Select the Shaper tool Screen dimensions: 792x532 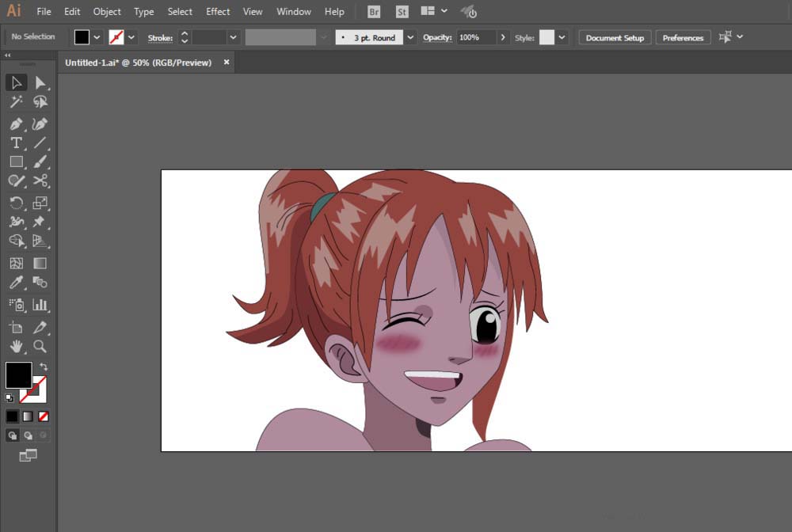click(16, 180)
